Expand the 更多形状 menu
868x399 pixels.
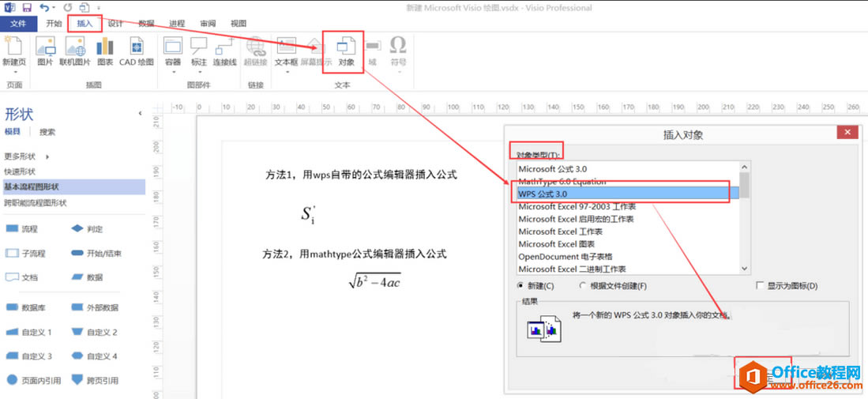pyautogui.click(x=27, y=156)
